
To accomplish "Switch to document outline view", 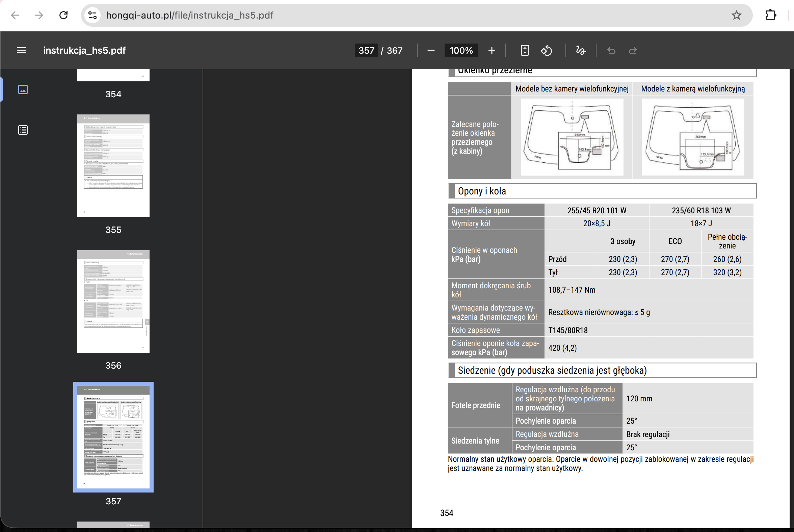I will click(x=23, y=130).
